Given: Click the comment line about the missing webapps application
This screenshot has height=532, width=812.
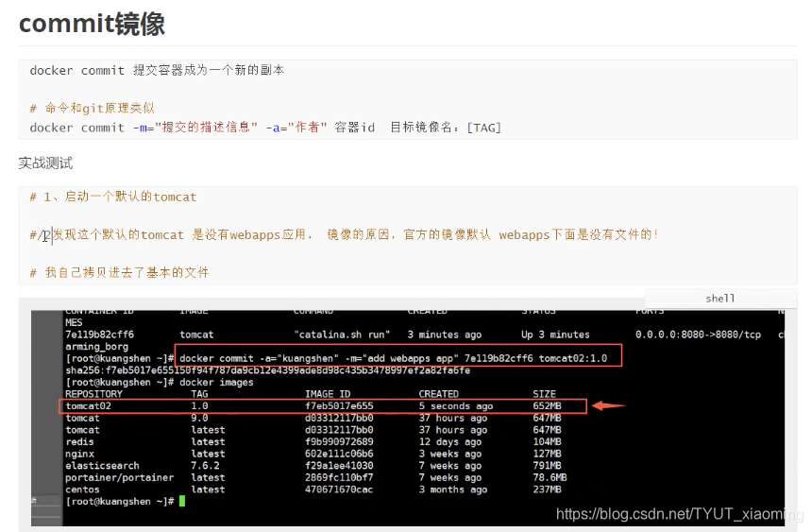Looking at the screenshot, I should click(x=345, y=235).
